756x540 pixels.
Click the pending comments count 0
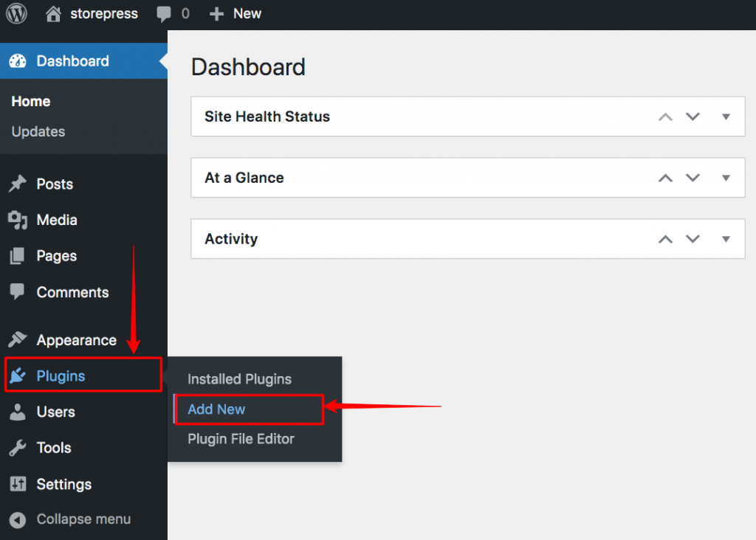tap(185, 13)
